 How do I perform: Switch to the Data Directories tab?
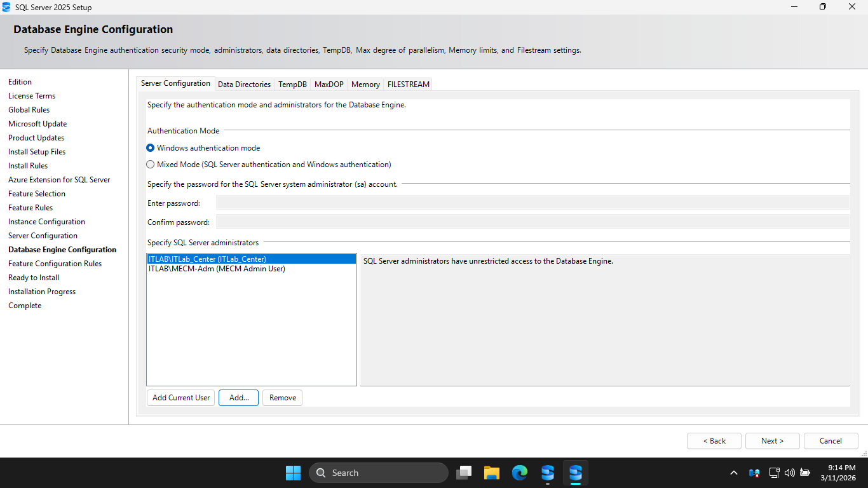(x=244, y=85)
